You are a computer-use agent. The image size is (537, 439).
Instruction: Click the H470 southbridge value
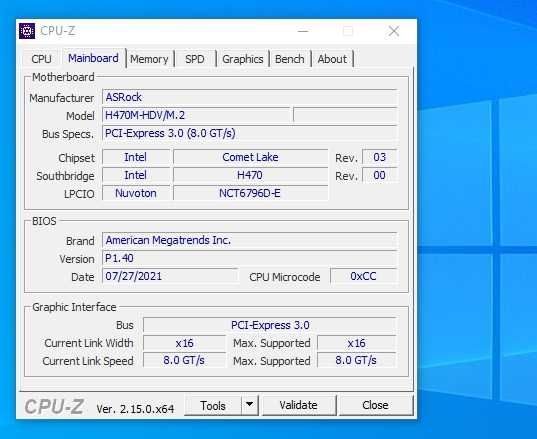pos(250,175)
